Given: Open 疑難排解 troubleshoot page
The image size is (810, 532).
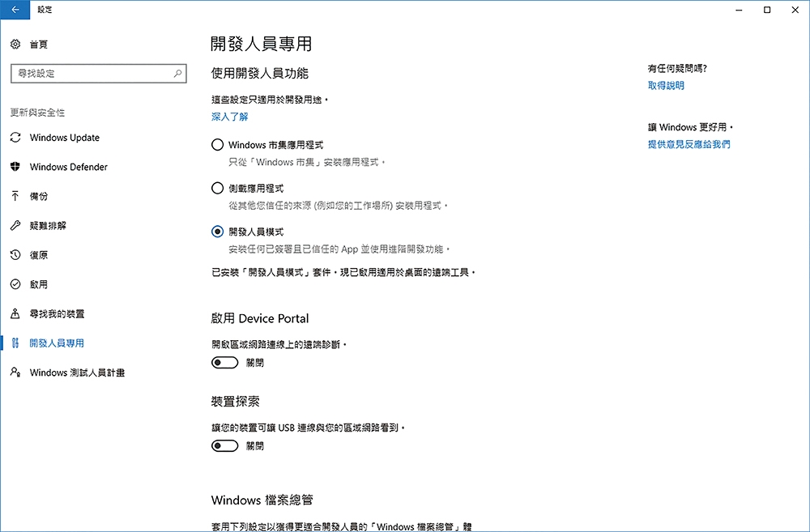Looking at the screenshot, I should coord(48,226).
